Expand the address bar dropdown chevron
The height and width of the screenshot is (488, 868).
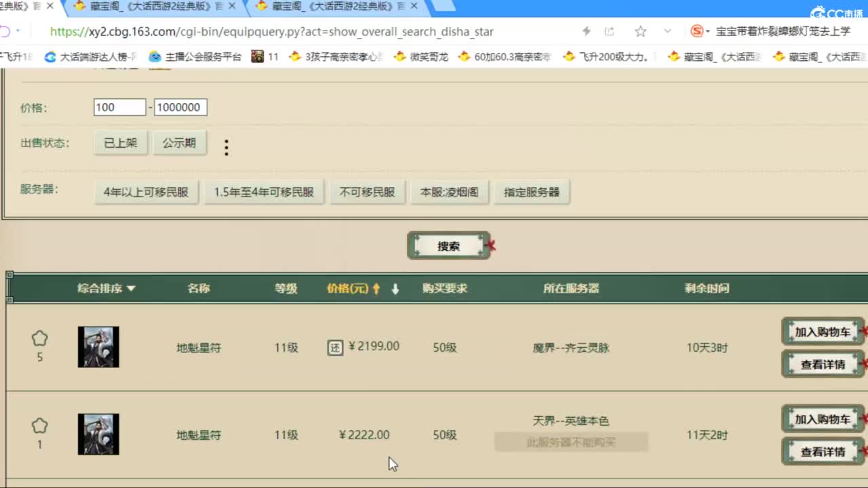point(668,32)
